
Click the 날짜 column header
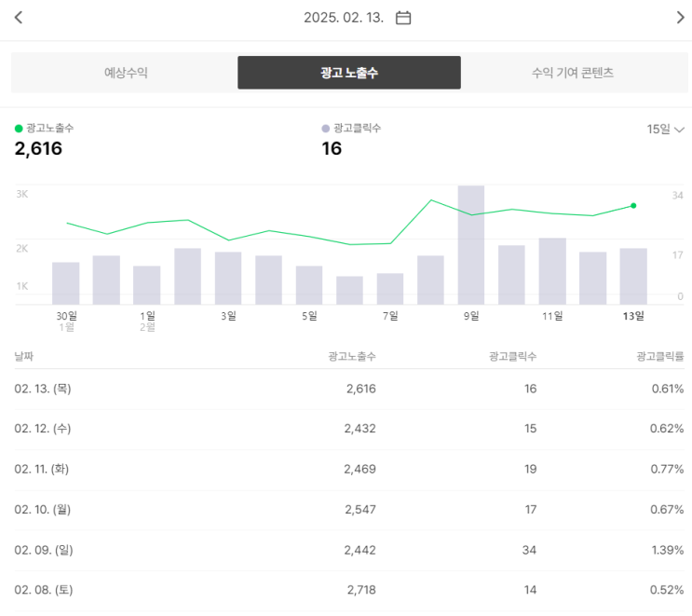[24, 357]
